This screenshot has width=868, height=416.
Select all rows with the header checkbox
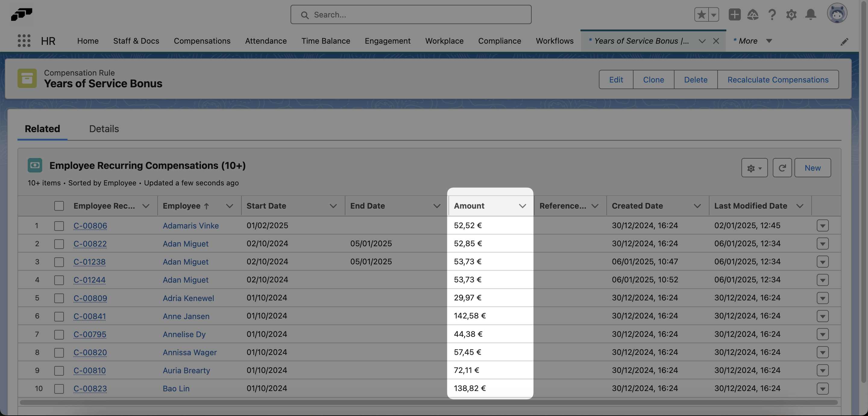[59, 206]
